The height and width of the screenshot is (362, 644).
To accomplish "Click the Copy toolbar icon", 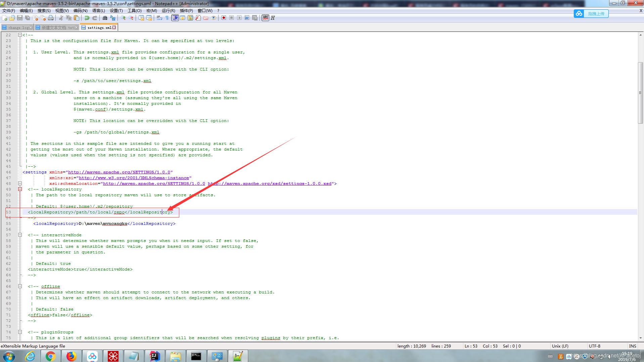I will click(x=69, y=18).
